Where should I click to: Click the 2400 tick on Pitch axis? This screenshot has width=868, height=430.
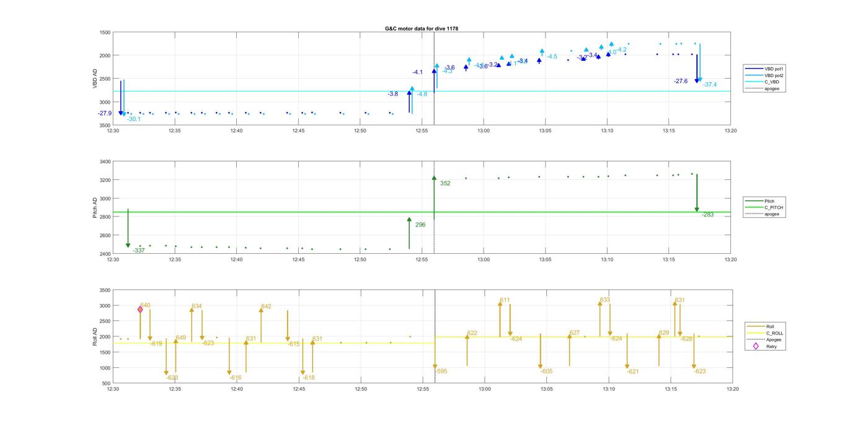pyautogui.click(x=104, y=254)
